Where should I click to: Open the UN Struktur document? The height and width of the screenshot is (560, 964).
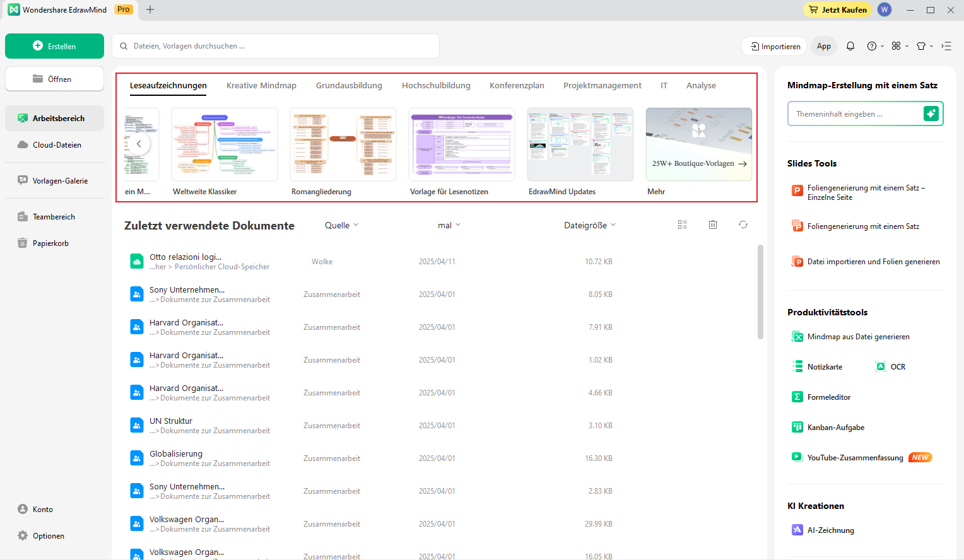tap(171, 421)
